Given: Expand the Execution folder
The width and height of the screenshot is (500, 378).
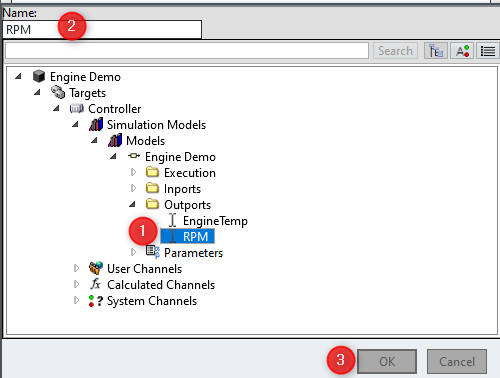Looking at the screenshot, I should tap(133, 172).
